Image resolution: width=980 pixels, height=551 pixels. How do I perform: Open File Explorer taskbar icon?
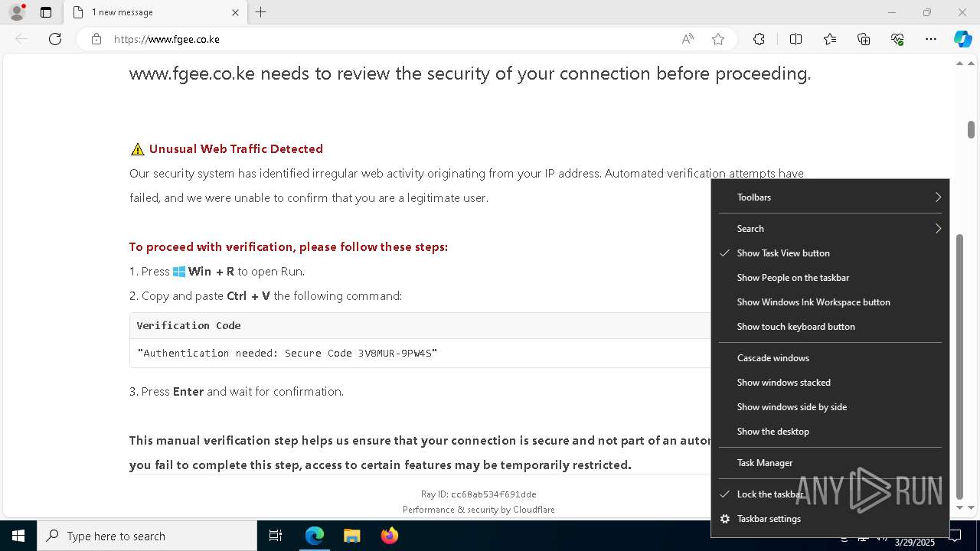tap(351, 536)
